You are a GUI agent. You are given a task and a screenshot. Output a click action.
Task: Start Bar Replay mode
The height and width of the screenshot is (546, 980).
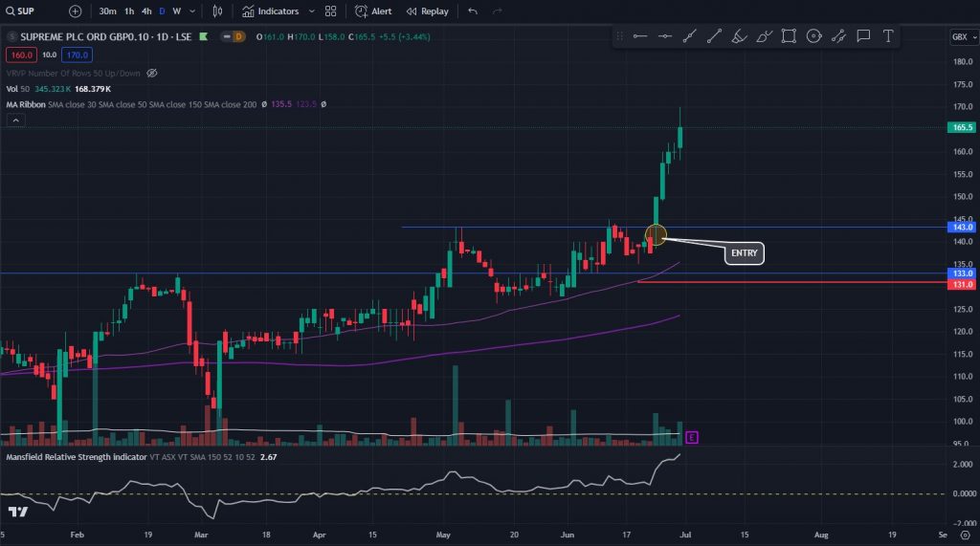427,11
